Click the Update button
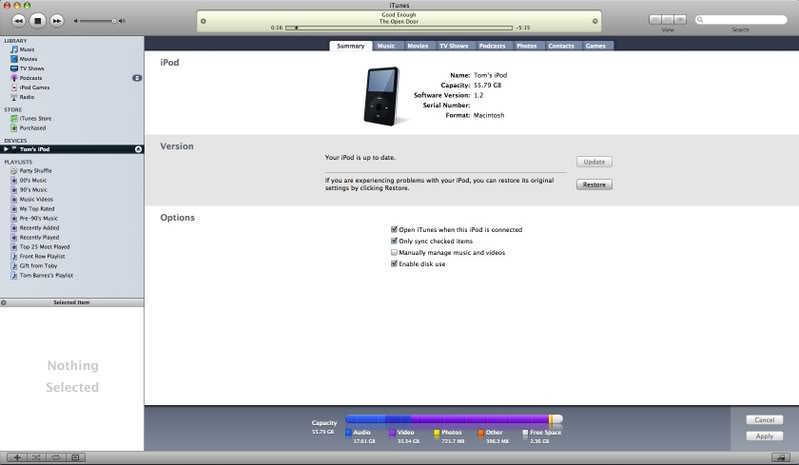Screen dimensions: 799x465 (594, 162)
